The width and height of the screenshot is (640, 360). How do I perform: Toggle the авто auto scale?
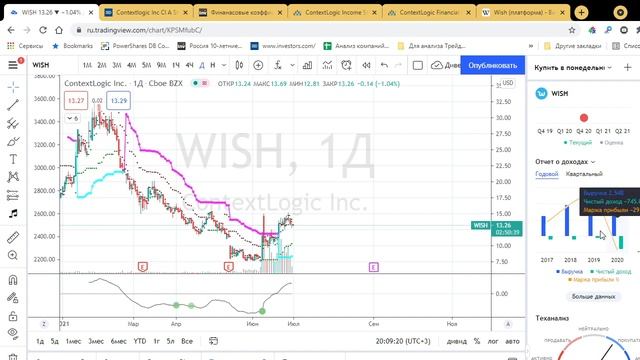point(513,341)
